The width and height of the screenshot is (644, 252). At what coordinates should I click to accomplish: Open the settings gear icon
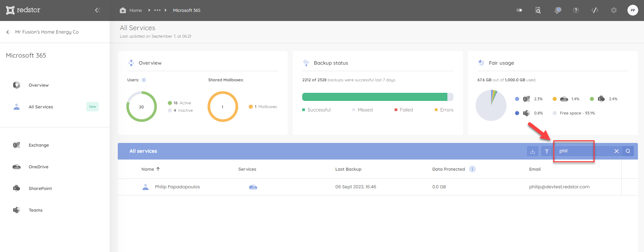(614, 10)
